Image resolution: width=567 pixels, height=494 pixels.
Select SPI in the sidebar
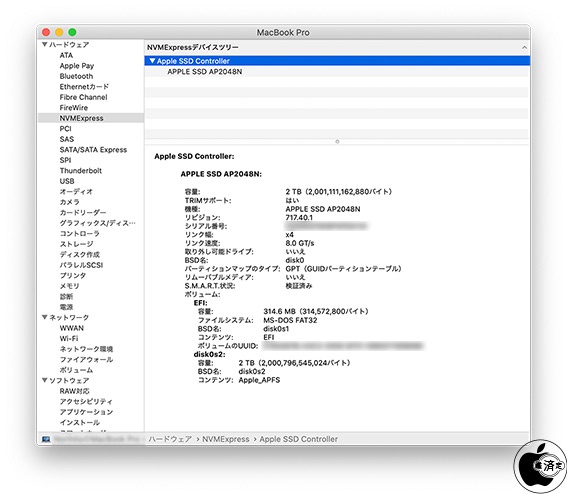click(x=65, y=160)
